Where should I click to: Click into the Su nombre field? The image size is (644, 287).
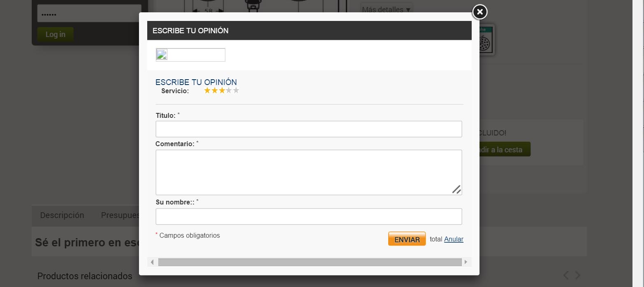(308, 216)
